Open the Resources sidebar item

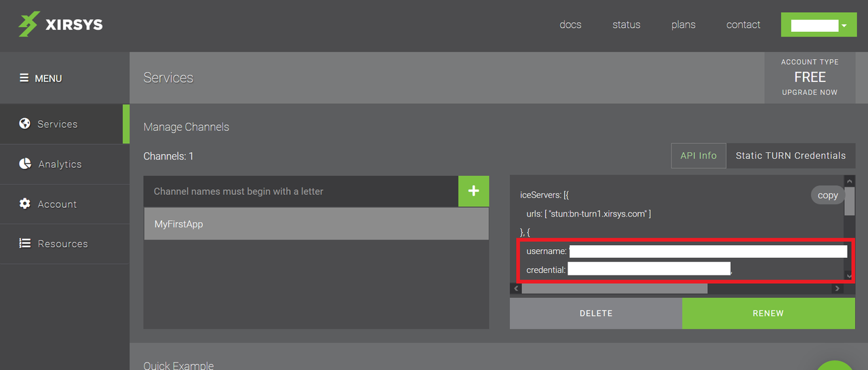coord(64,244)
